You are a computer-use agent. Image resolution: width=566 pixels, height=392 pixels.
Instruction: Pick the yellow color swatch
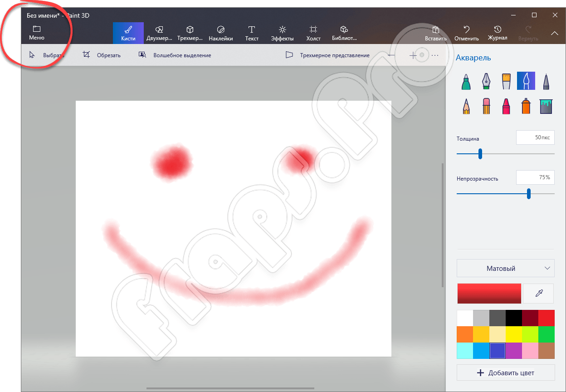point(514,334)
